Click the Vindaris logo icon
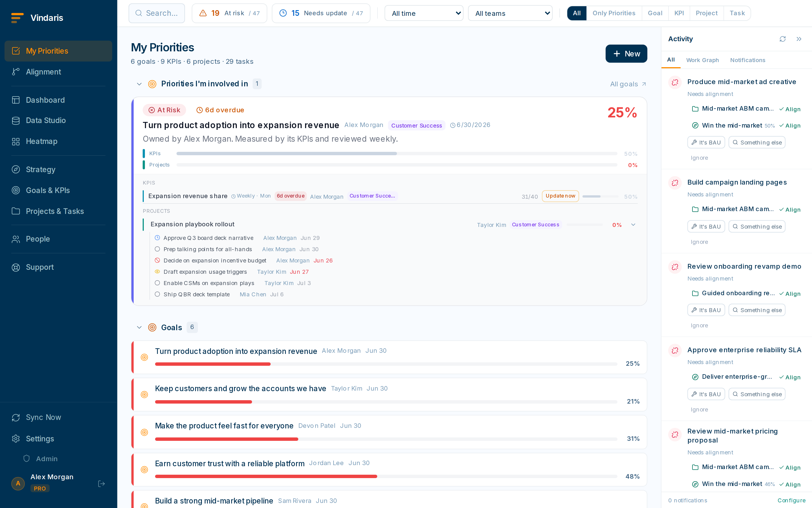812x508 pixels. pyautogui.click(x=17, y=18)
